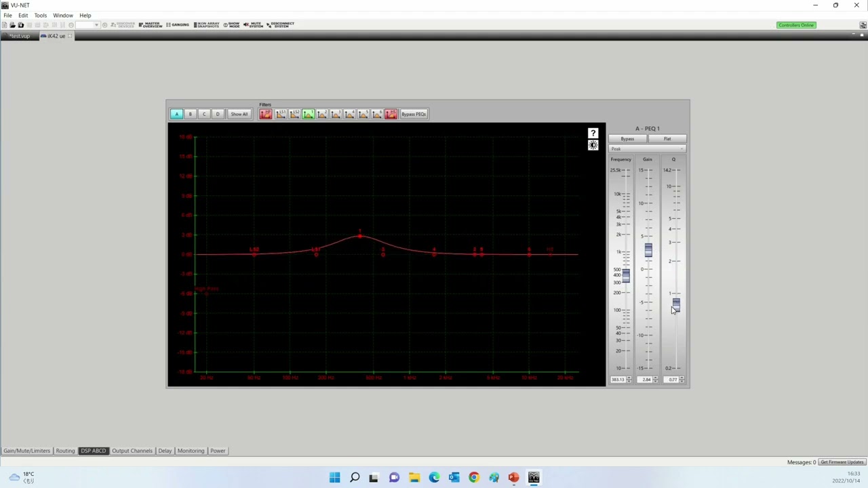Screen dimensions: 868x488
Task: Step the Gain value spinner
Action: click(655, 380)
